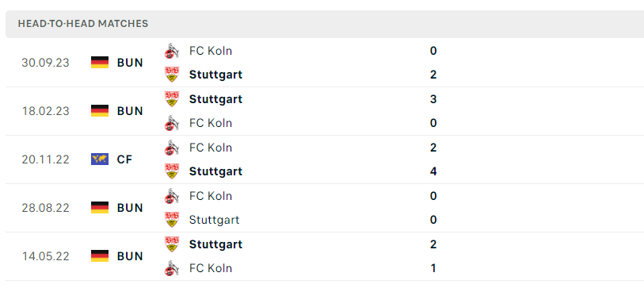Click German flag icon for 14.05.22 match
Screen dimensions: 644x288
(x=100, y=256)
